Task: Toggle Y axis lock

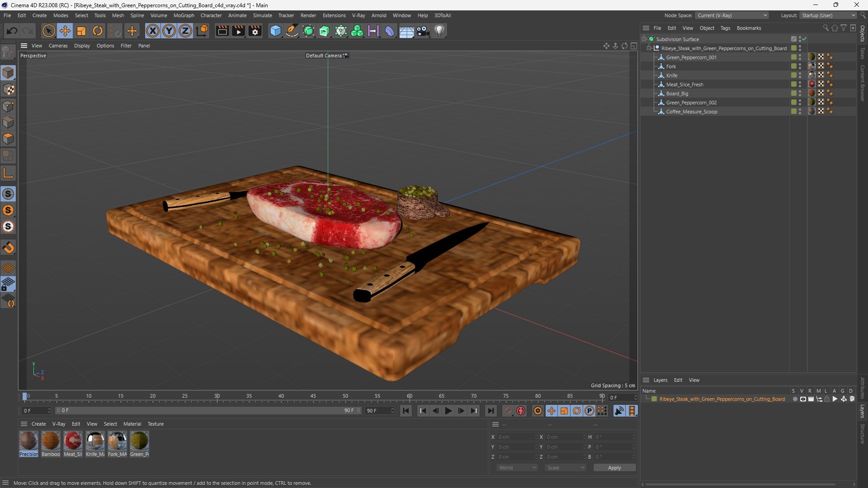Action: click(169, 31)
